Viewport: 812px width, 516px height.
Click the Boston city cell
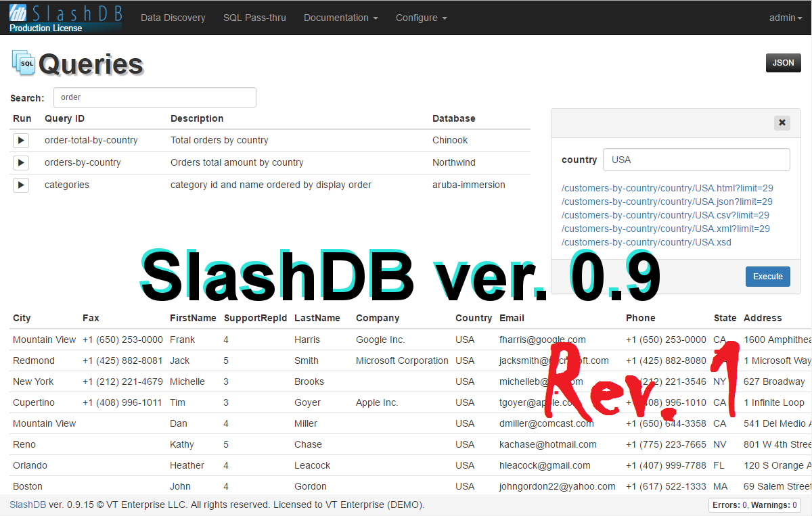tap(28, 486)
